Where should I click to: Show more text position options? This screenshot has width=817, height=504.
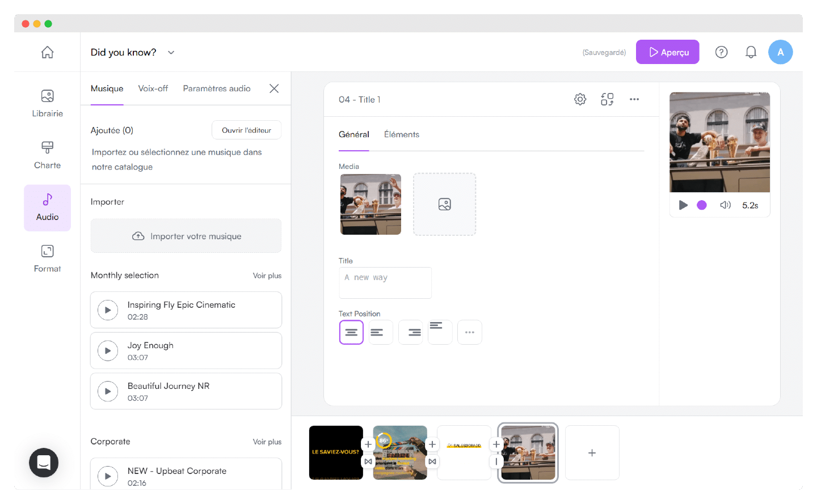click(470, 332)
